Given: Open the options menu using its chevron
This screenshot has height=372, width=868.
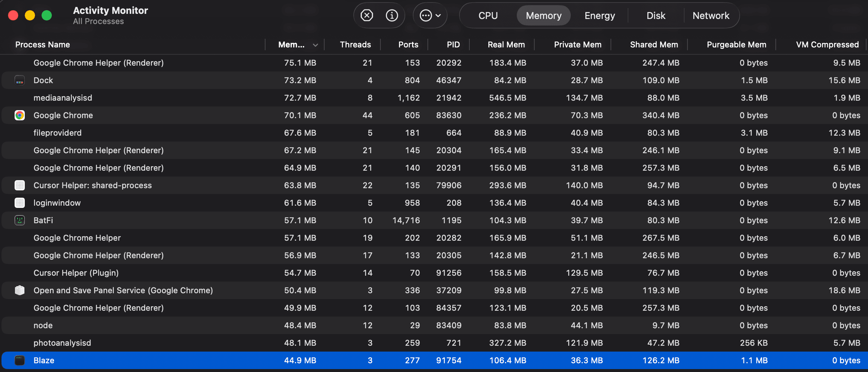Looking at the screenshot, I should tap(438, 15).
